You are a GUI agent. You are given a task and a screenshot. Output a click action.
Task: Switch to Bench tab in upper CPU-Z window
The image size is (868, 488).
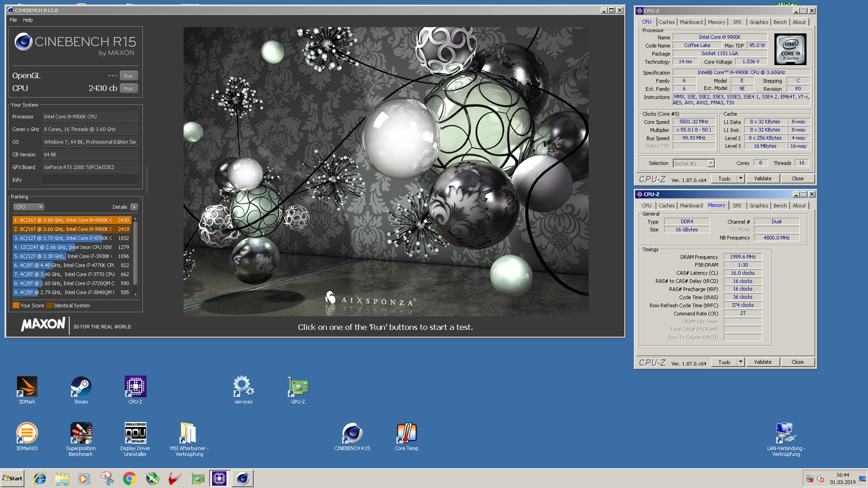click(x=780, y=22)
